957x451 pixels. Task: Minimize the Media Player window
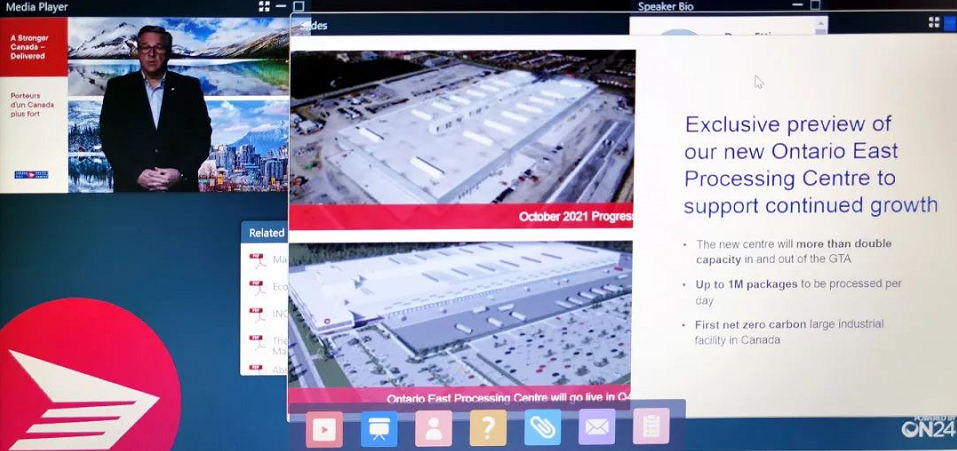tap(281, 6)
